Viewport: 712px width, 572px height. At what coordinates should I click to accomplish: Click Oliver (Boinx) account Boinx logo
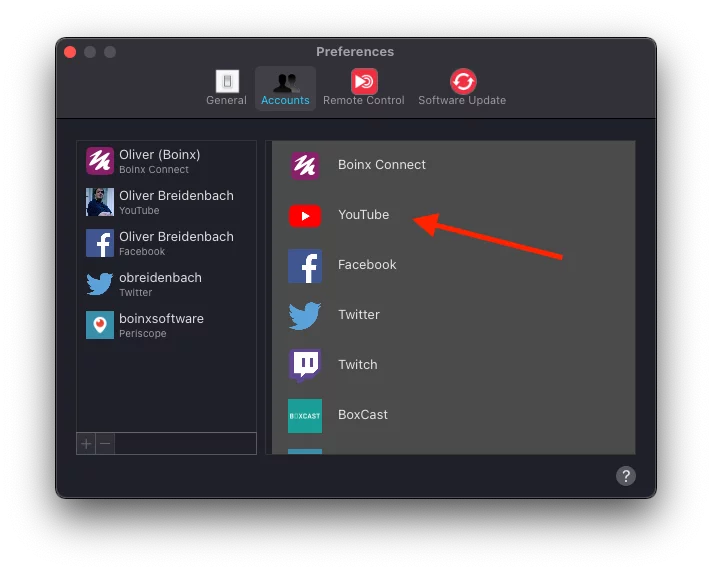(x=100, y=161)
